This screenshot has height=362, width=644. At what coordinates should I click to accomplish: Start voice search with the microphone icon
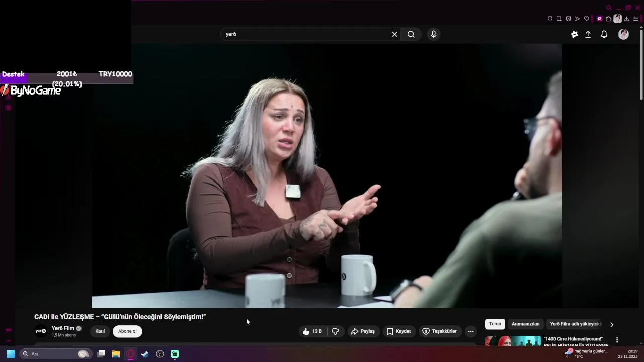pos(434,34)
